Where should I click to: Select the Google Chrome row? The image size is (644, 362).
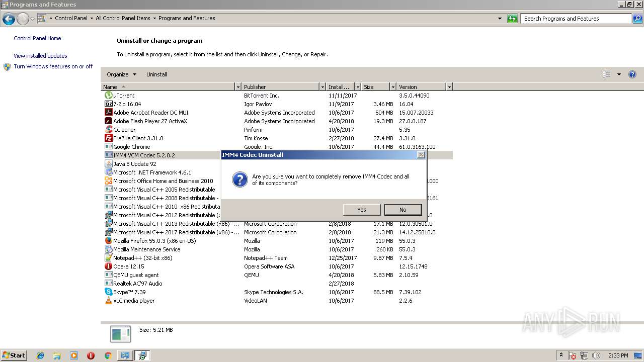277,147
